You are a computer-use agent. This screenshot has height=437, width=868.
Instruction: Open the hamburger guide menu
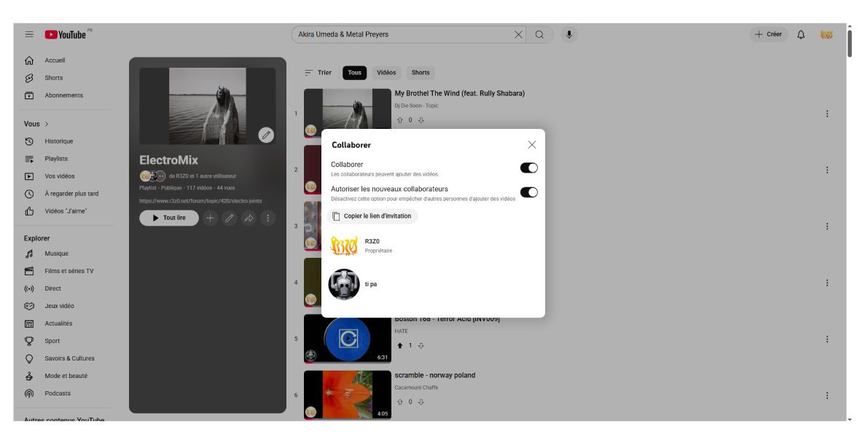coord(29,34)
